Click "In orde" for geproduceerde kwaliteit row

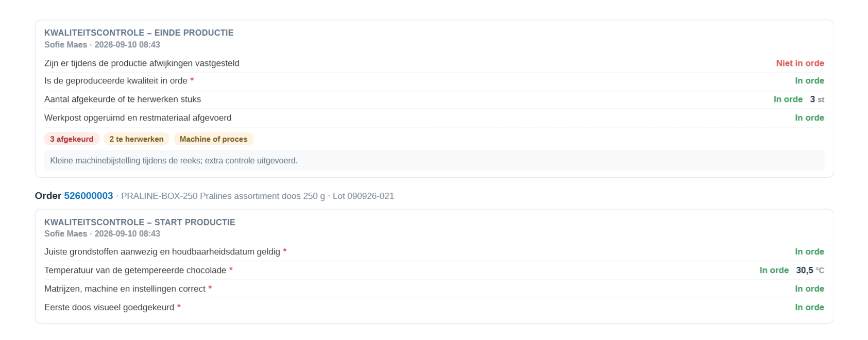pyautogui.click(x=809, y=80)
